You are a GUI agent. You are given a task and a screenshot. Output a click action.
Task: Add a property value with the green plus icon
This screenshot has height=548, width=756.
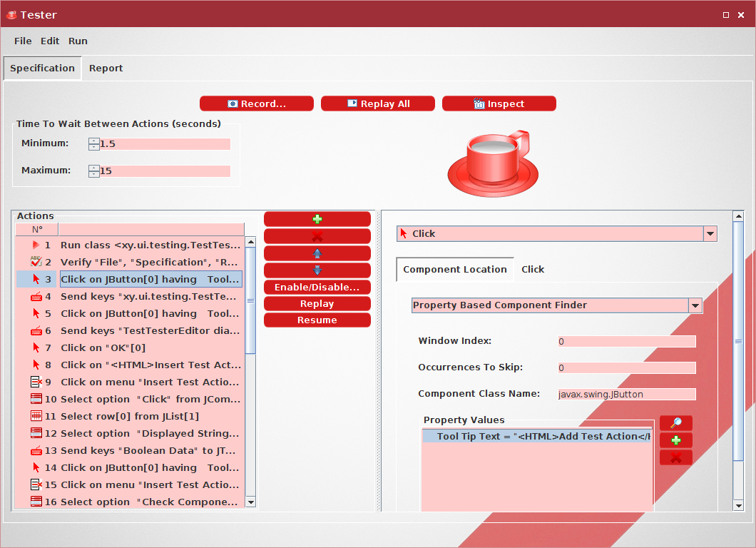coord(675,440)
